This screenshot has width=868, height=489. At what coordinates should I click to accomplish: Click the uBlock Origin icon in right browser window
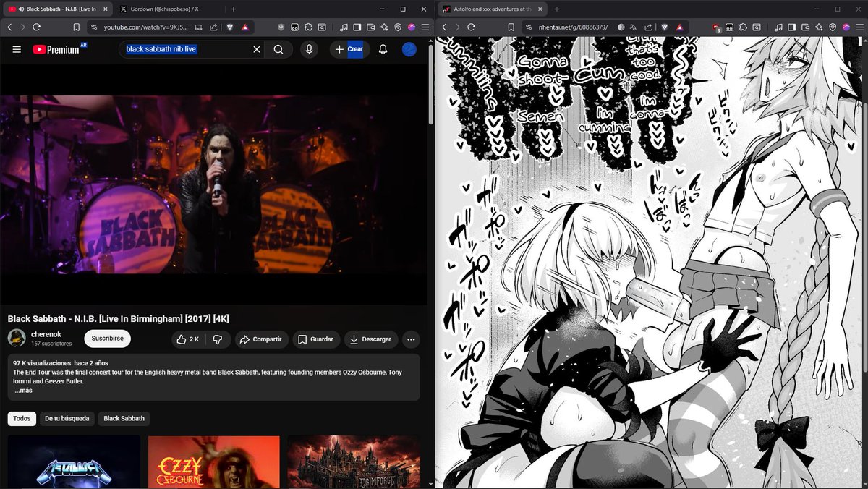(x=716, y=27)
